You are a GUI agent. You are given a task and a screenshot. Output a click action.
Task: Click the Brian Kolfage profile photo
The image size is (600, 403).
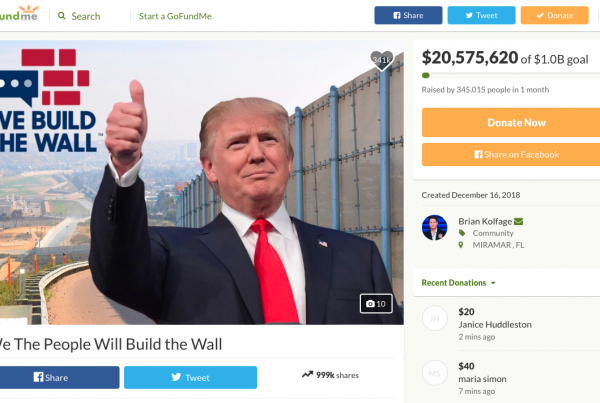434,227
